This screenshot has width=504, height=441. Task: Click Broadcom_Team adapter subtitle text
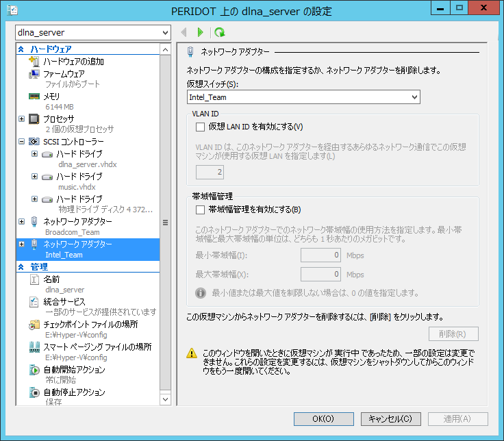(x=73, y=232)
